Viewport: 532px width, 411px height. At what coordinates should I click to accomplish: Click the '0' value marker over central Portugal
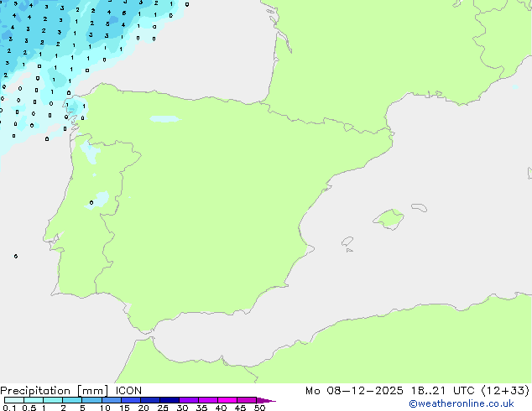(x=91, y=203)
